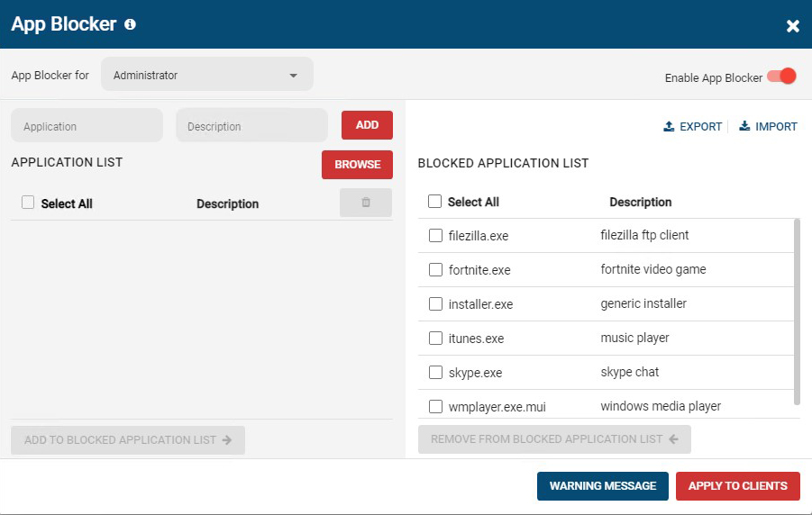The height and width of the screenshot is (515, 812).
Task: Click the blocked list vertical scrollbar
Action: [x=797, y=311]
